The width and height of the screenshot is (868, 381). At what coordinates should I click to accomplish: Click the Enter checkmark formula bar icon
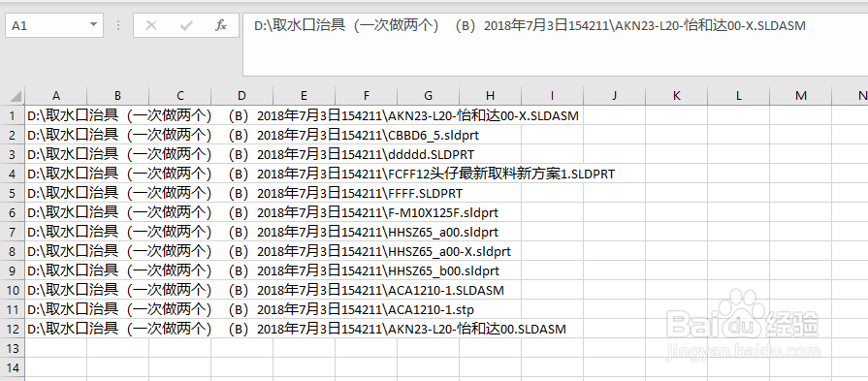point(186,25)
